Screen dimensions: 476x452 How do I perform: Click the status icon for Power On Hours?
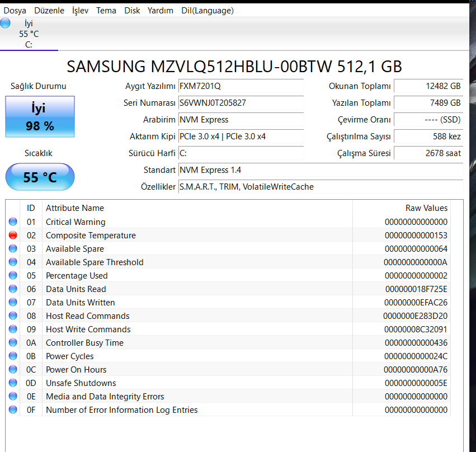click(13, 369)
